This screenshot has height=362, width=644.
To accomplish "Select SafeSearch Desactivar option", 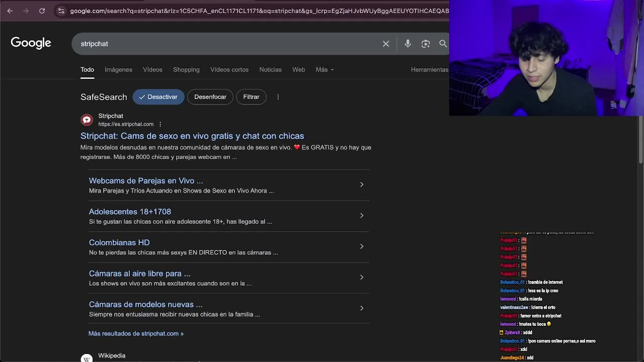I will [158, 97].
